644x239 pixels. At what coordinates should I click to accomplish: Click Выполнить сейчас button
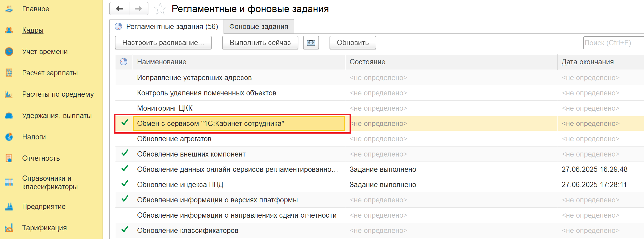260,43
